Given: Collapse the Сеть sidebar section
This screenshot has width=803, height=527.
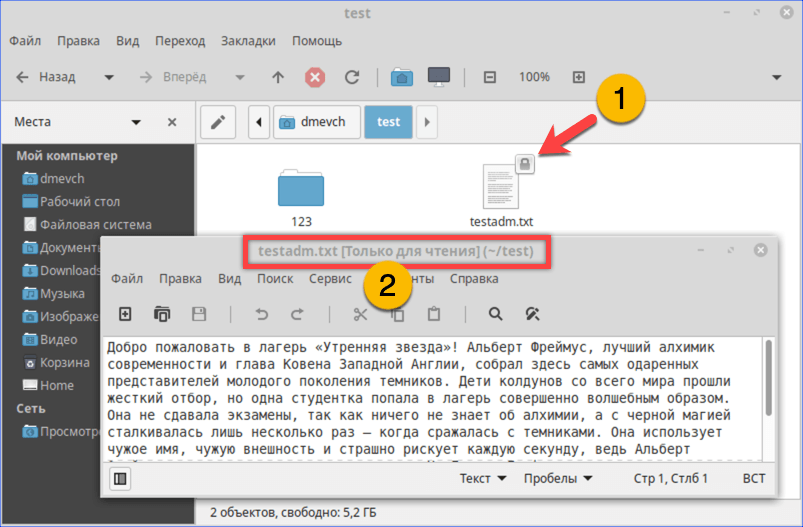Looking at the screenshot, I should [x=31, y=409].
